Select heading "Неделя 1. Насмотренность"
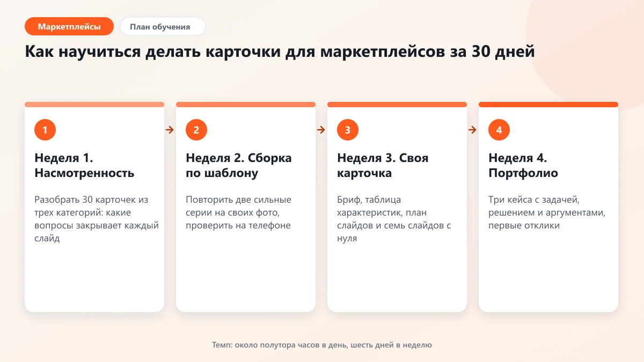Image resolution: width=644 pixels, height=362 pixels. pyautogui.click(x=84, y=166)
